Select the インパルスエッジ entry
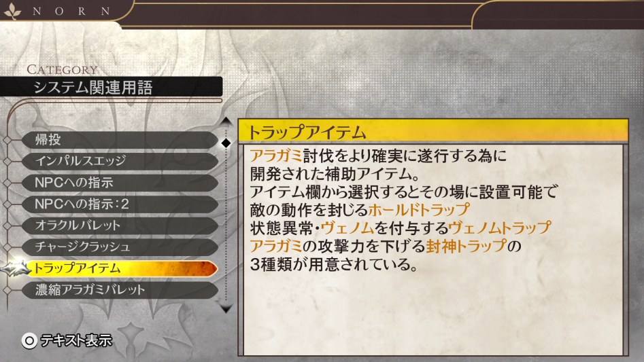644x362 pixels. coord(120,161)
